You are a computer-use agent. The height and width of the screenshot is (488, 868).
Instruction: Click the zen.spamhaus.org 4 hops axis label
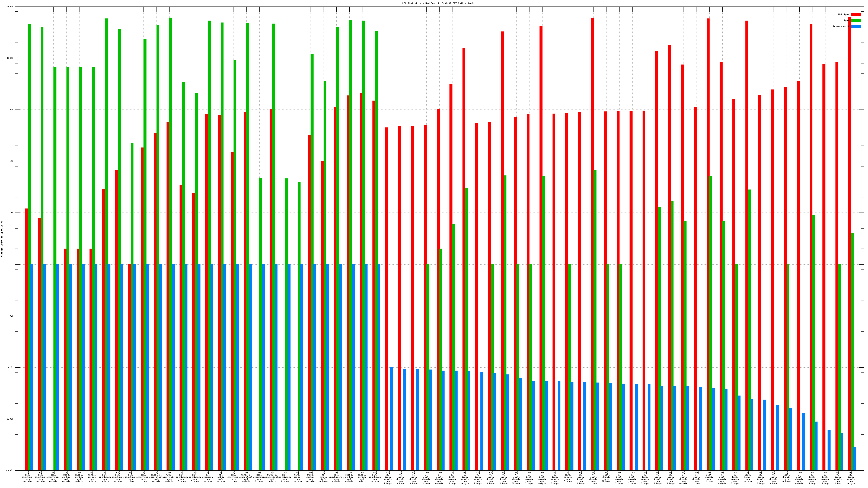(285, 477)
